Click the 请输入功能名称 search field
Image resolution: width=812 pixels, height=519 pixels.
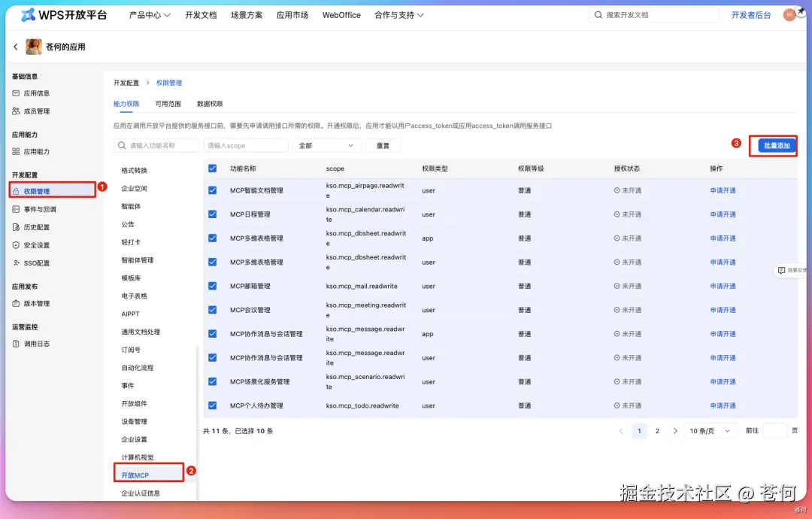[x=156, y=146]
